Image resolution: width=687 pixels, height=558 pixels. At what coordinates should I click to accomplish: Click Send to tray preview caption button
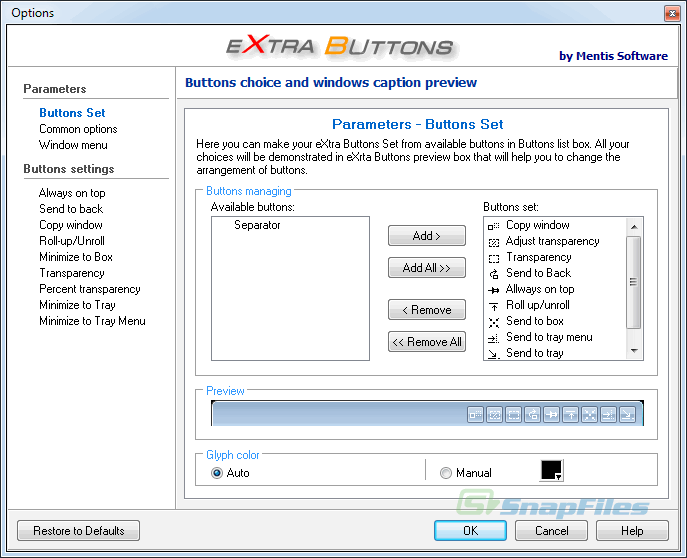pos(627,414)
